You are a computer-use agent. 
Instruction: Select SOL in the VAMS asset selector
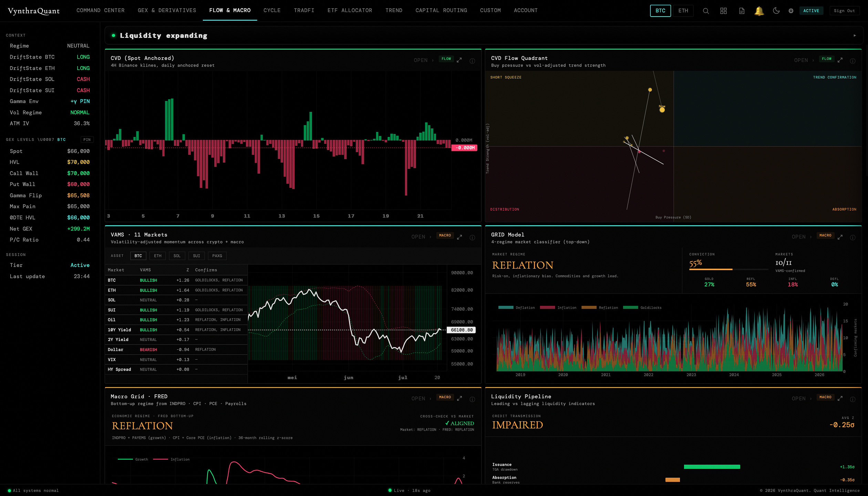pos(177,256)
